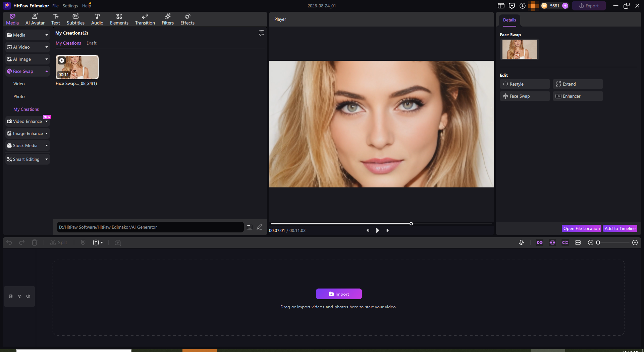Click the redo arrow in timeline toolbar
This screenshot has width=644, height=352.
click(x=22, y=242)
